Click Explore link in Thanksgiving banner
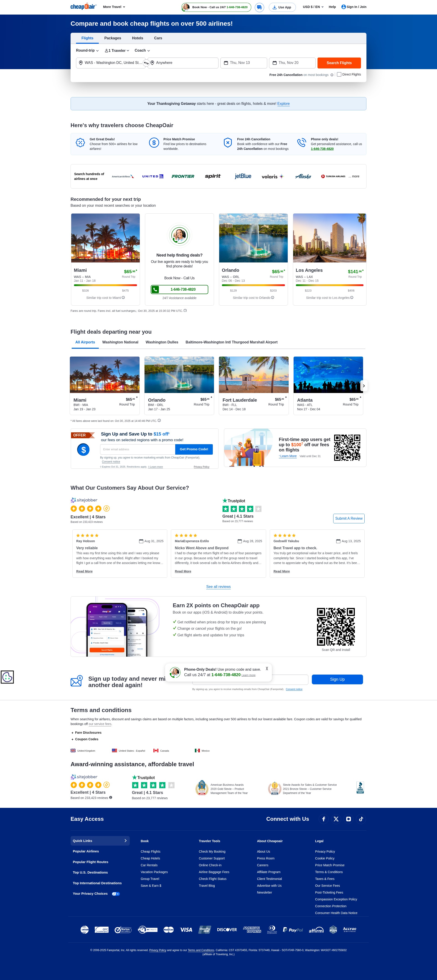The image size is (437, 980). point(283,103)
